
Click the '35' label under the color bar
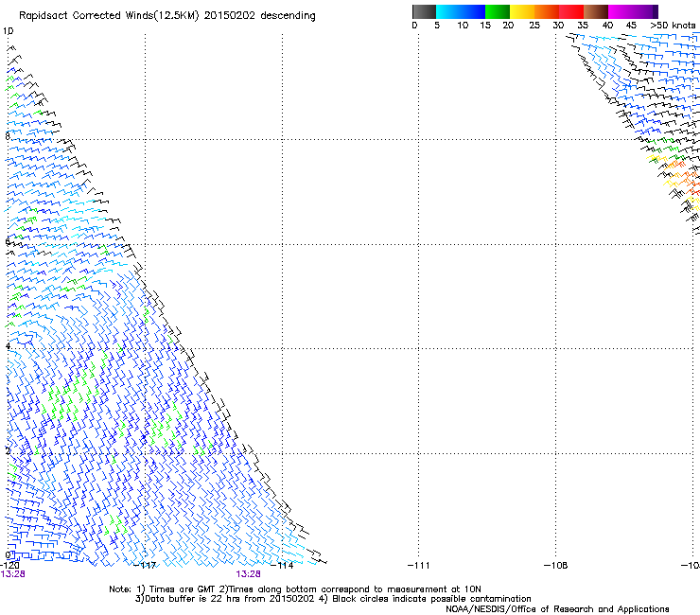point(583,26)
